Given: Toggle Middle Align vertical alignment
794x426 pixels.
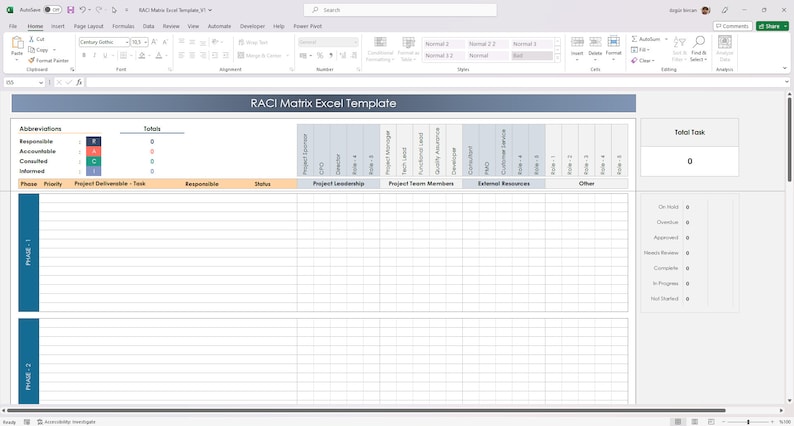Looking at the screenshot, I should point(192,42).
